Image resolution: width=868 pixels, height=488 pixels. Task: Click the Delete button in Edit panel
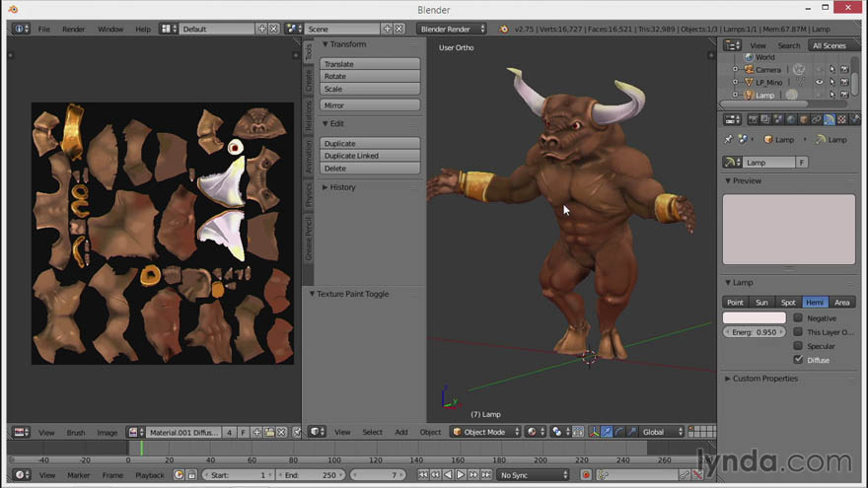369,169
